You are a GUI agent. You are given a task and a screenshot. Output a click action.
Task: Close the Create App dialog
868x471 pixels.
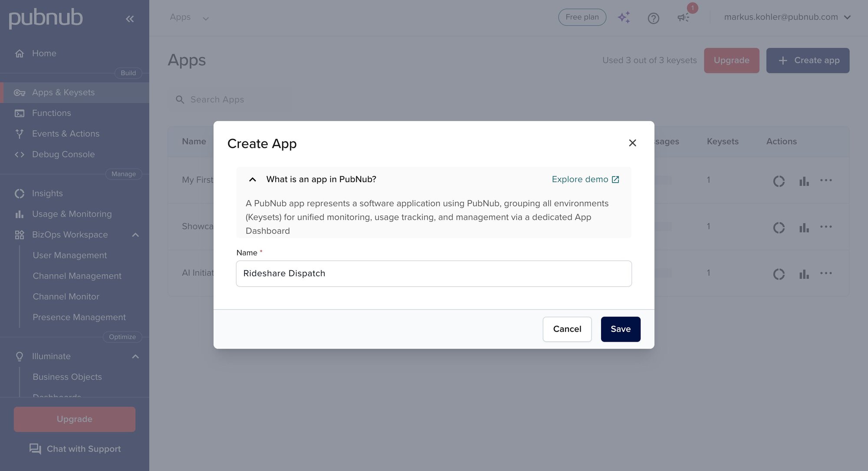(632, 143)
